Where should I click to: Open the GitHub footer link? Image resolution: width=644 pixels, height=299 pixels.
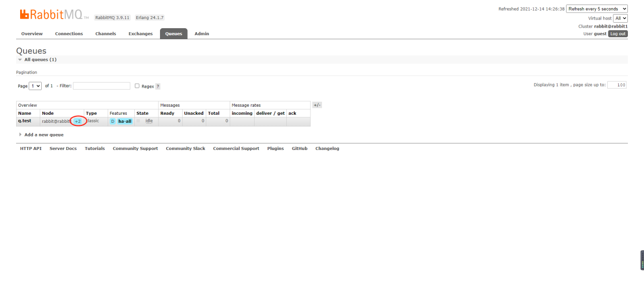click(299, 148)
